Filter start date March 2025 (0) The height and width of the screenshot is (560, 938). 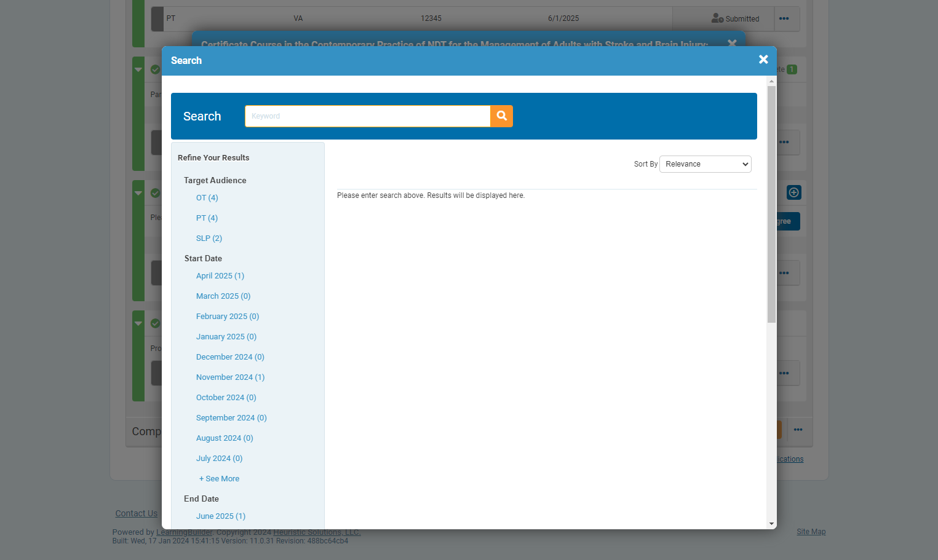point(223,296)
